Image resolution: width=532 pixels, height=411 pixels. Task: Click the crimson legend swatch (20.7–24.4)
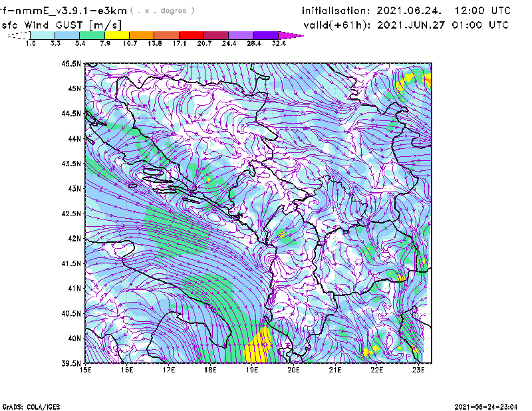[x=216, y=35]
